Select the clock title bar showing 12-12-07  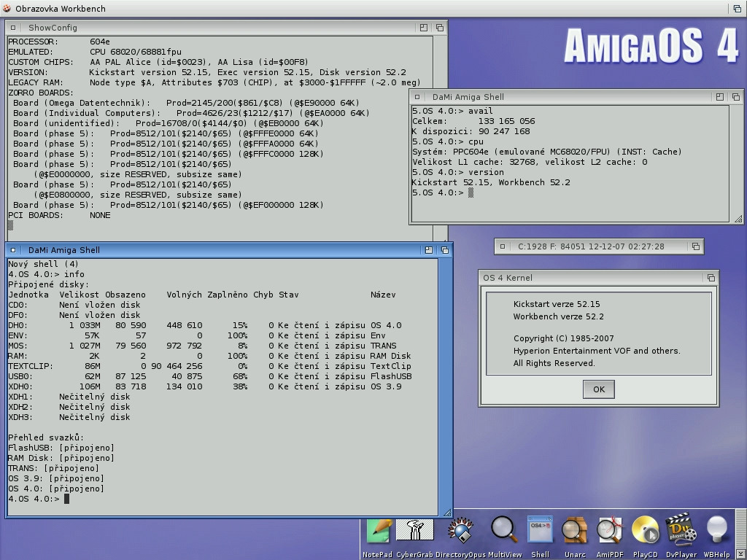591,246
